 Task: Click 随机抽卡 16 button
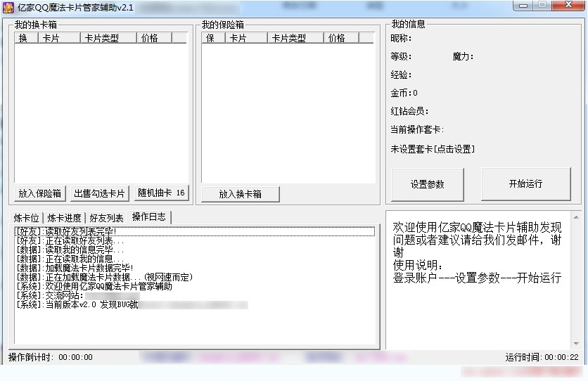click(x=161, y=193)
